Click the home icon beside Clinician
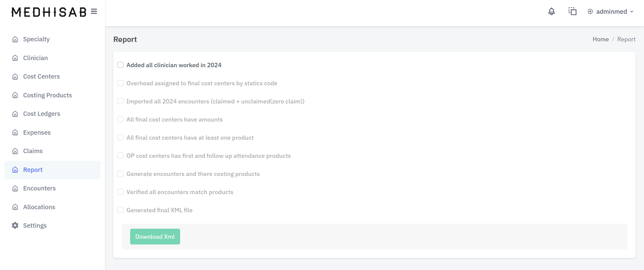This screenshot has width=644, height=270. tap(15, 58)
